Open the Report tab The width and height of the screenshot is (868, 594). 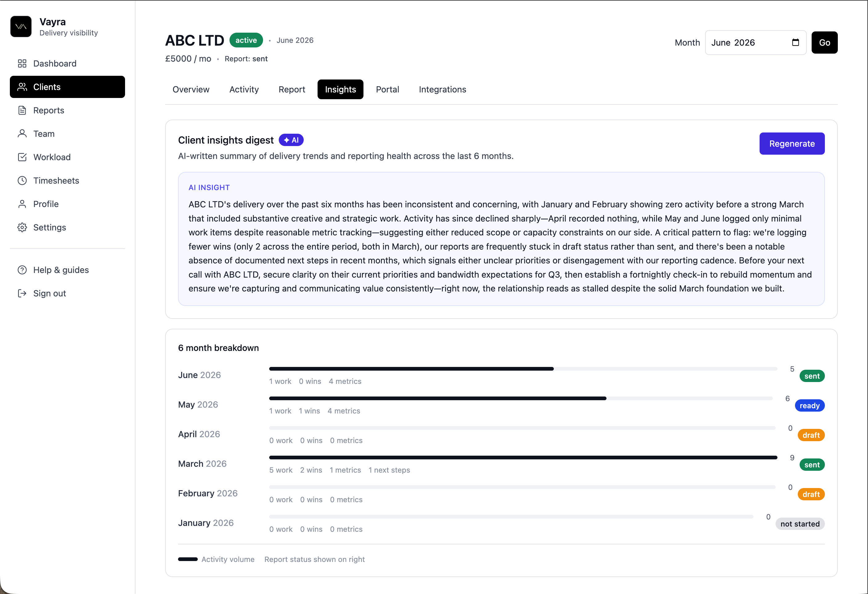(x=292, y=89)
